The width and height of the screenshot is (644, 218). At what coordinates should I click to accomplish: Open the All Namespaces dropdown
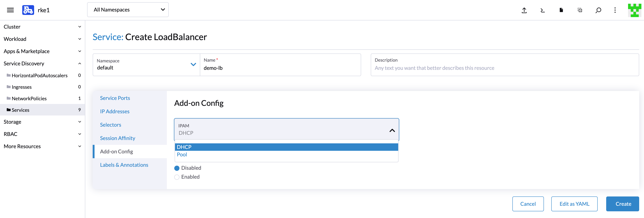click(x=128, y=10)
